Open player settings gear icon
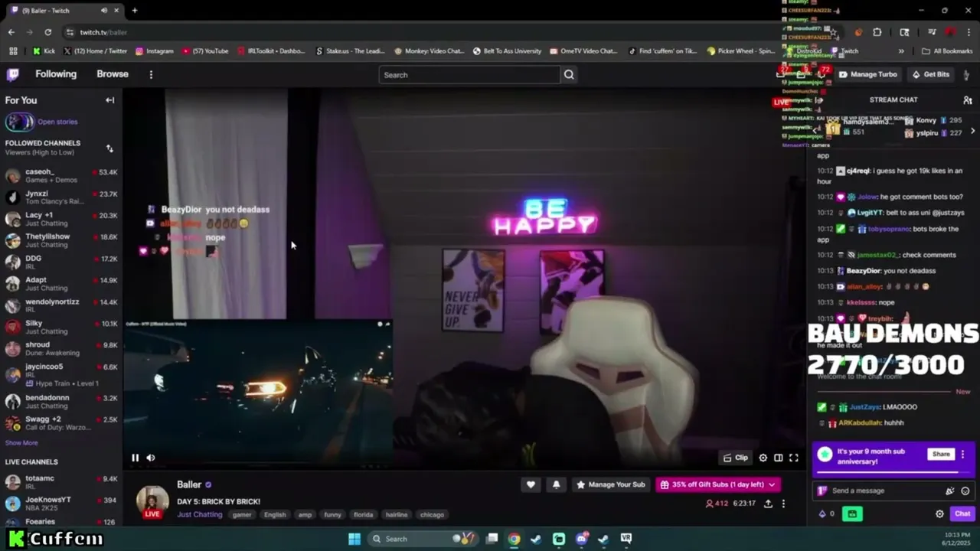This screenshot has height=551, width=980. tap(763, 458)
